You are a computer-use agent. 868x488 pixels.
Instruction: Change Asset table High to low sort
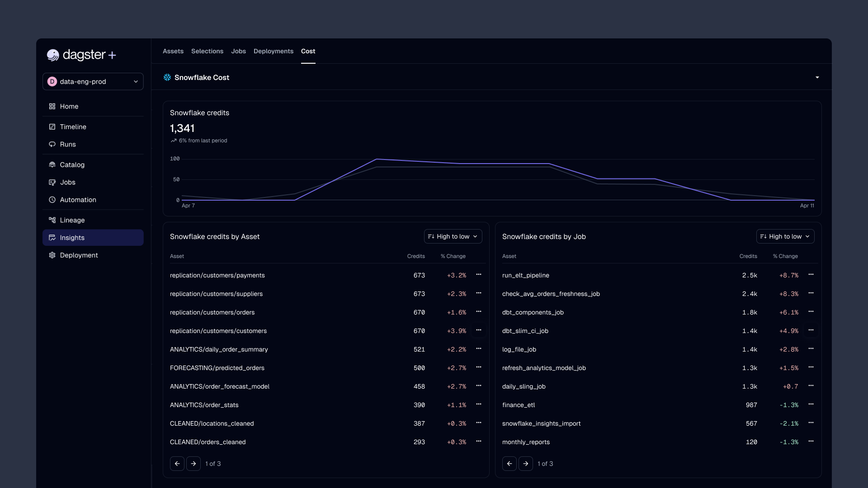tap(453, 236)
